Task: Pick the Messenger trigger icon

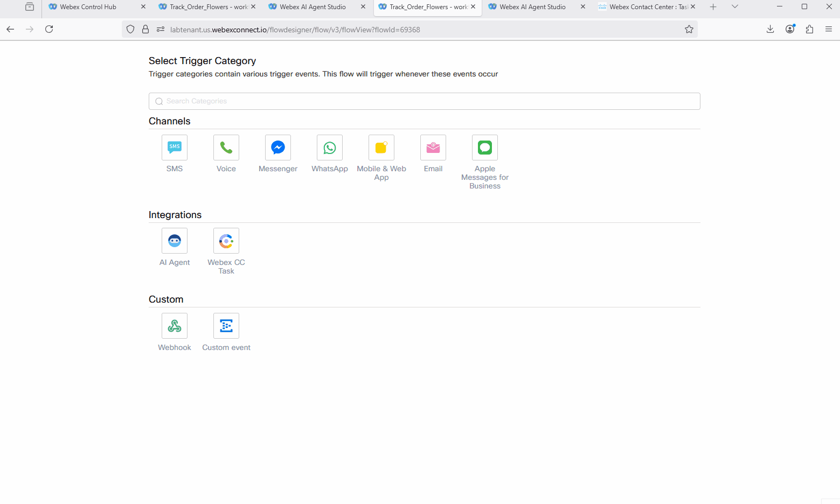Action: pos(278,148)
